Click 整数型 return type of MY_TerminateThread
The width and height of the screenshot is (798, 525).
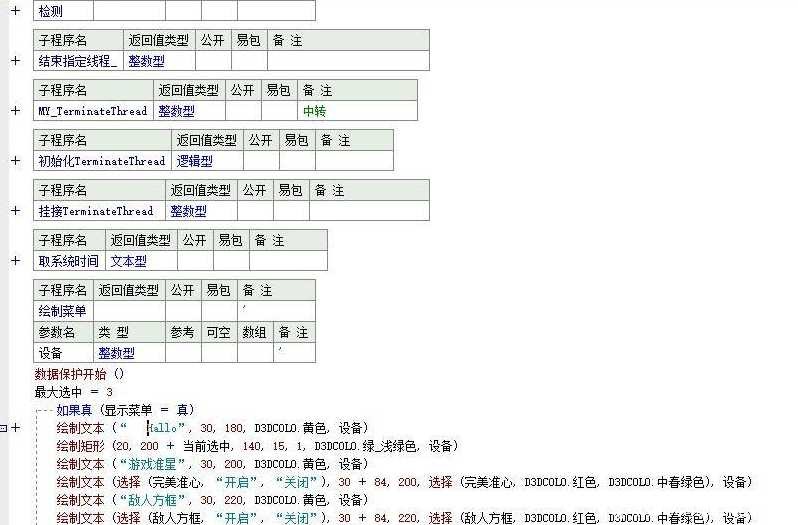[189, 111]
